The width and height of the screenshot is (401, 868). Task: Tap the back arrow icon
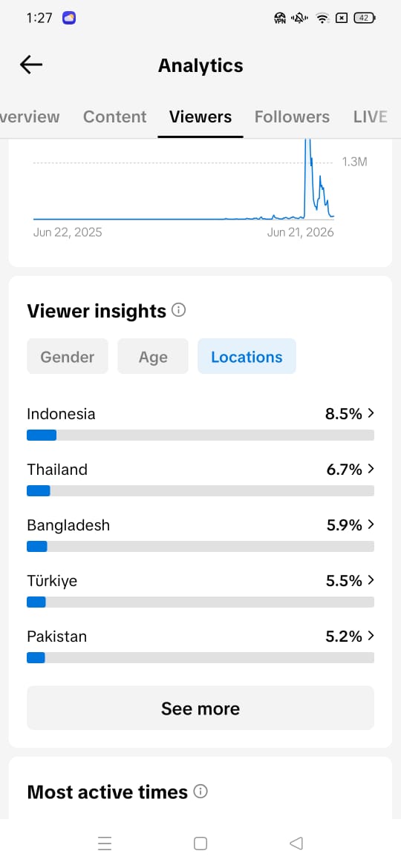pyautogui.click(x=31, y=65)
